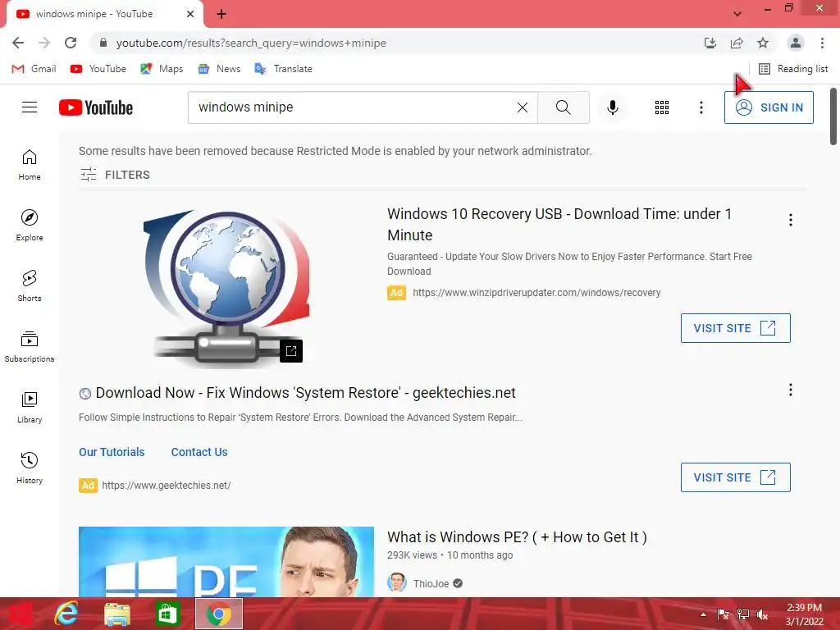Show hidden tray icons arrow

pos(703,614)
